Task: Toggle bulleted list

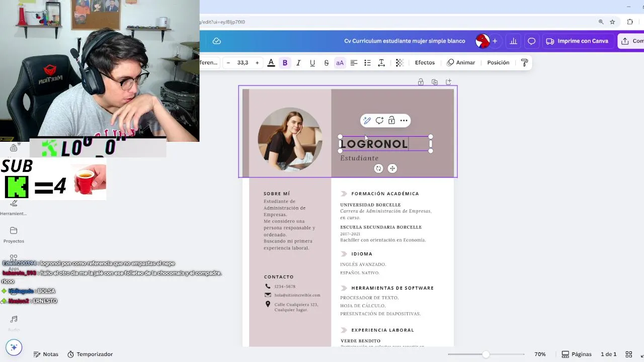Action: [367, 63]
